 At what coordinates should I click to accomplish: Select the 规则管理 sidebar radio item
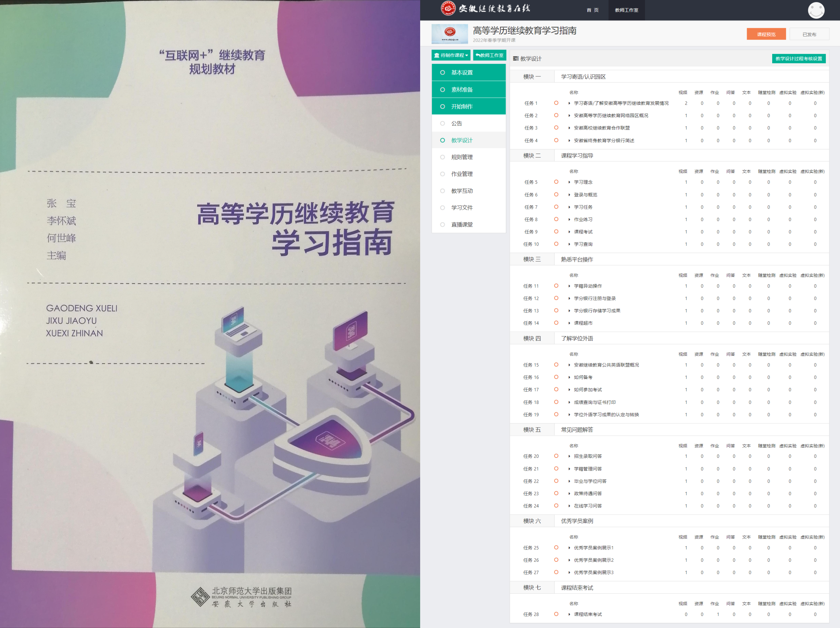[x=443, y=157]
